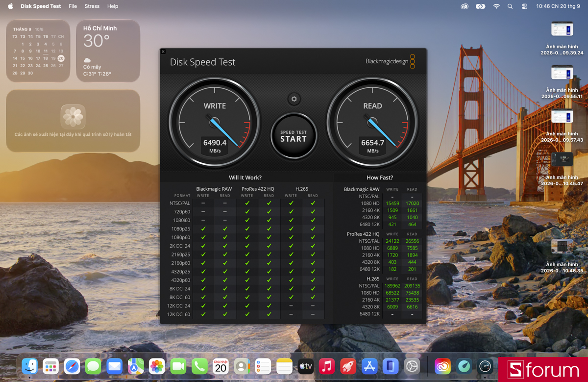Open Contacts from the dock
This screenshot has width=588, height=382.
[242, 366]
